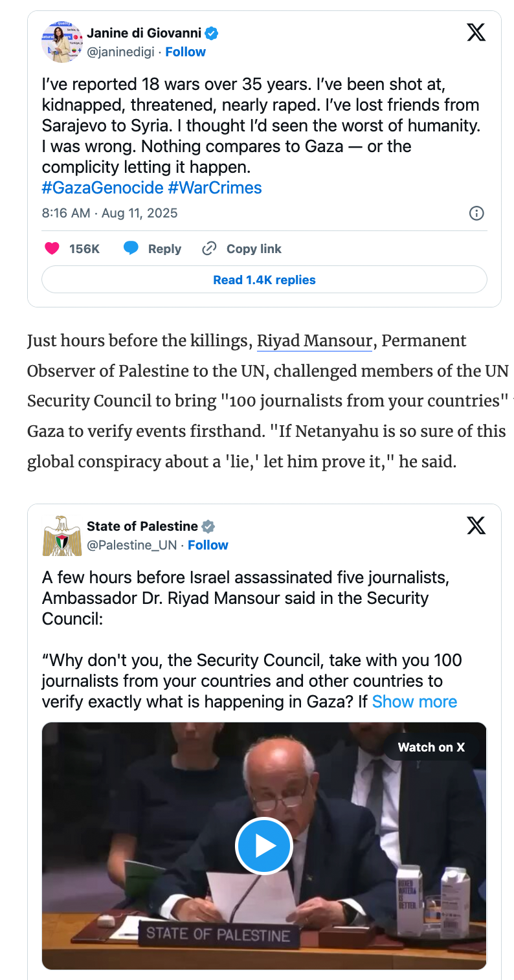This screenshot has height=980, width=514.
Task: Open State of Palestine's avatar emblem
Action: pyautogui.click(x=62, y=535)
